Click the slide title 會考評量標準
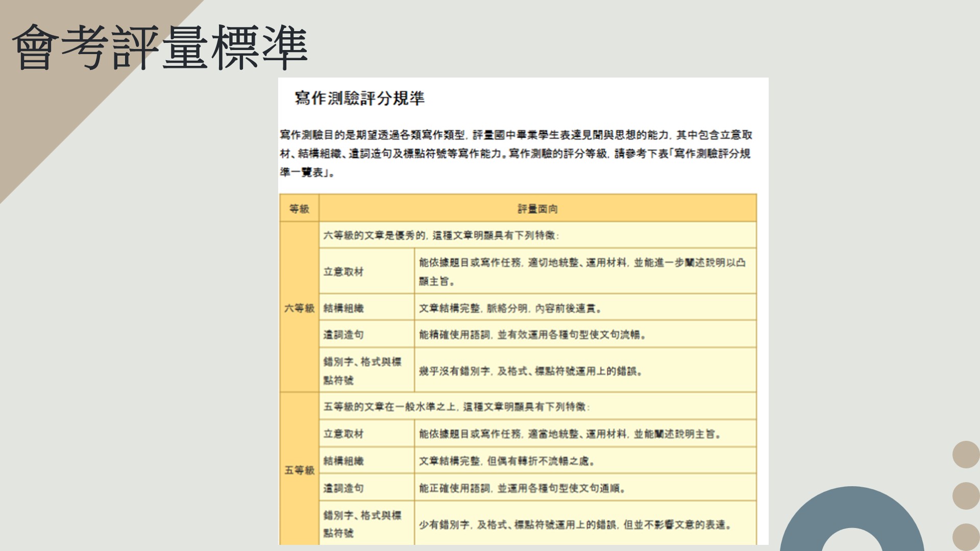The image size is (980, 551). pyautogui.click(x=159, y=47)
